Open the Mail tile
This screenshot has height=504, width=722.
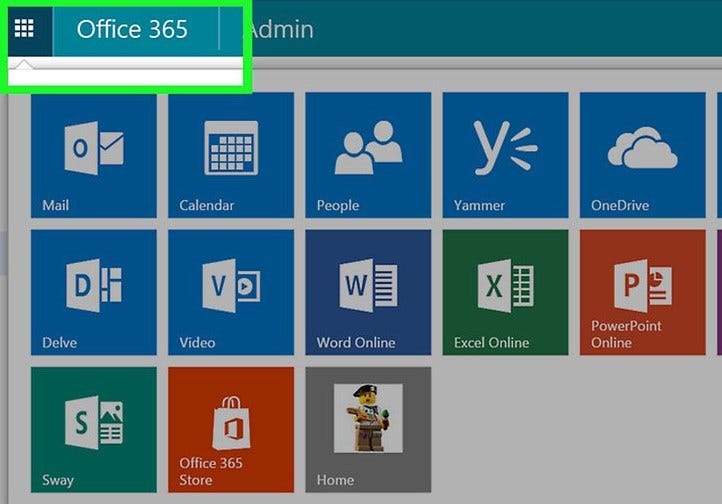(x=94, y=155)
